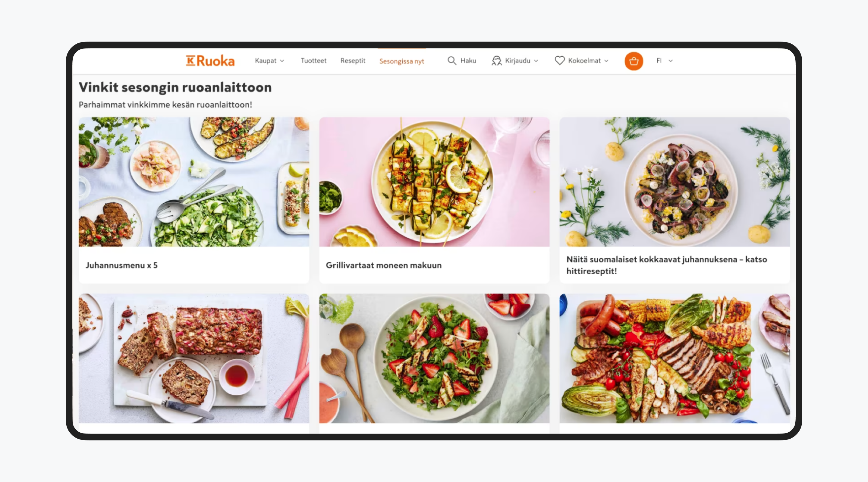The width and height of the screenshot is (868, 482).
Task: Click the Kirjaudu user profile icon
Action: click(496, 61)
